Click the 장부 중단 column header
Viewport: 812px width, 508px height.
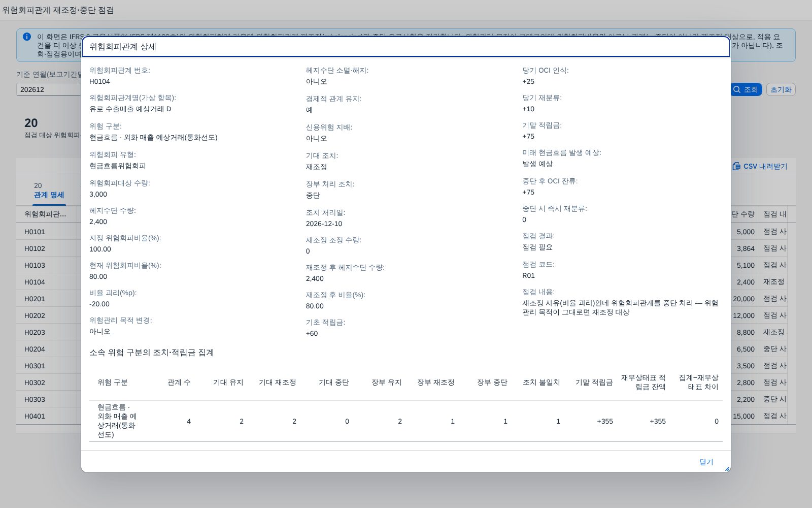click(x=492, y=383)
